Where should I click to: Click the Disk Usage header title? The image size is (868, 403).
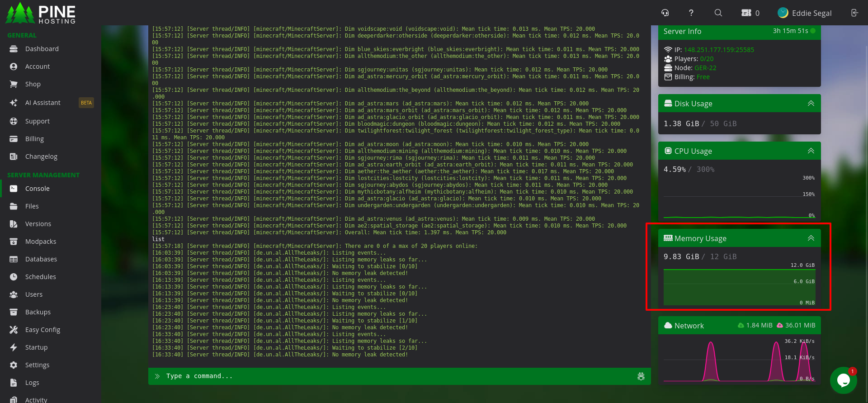coord(693,104)
